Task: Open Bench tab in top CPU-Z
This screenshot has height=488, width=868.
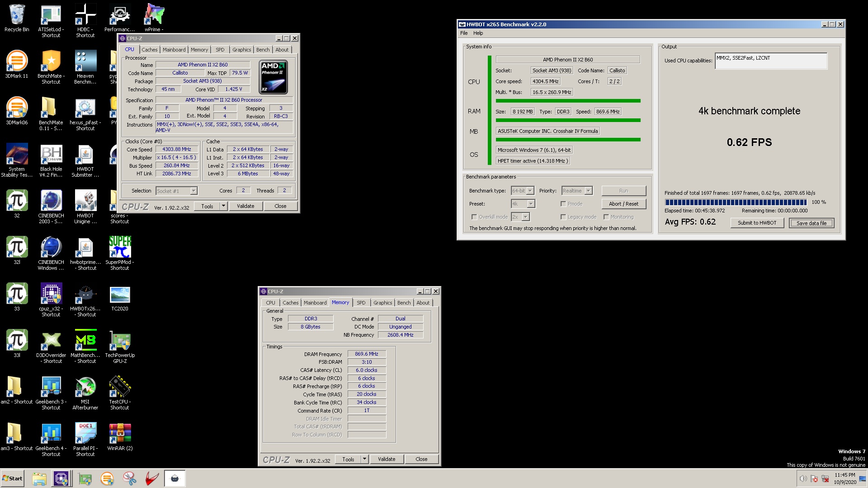Action: [263, 50]
